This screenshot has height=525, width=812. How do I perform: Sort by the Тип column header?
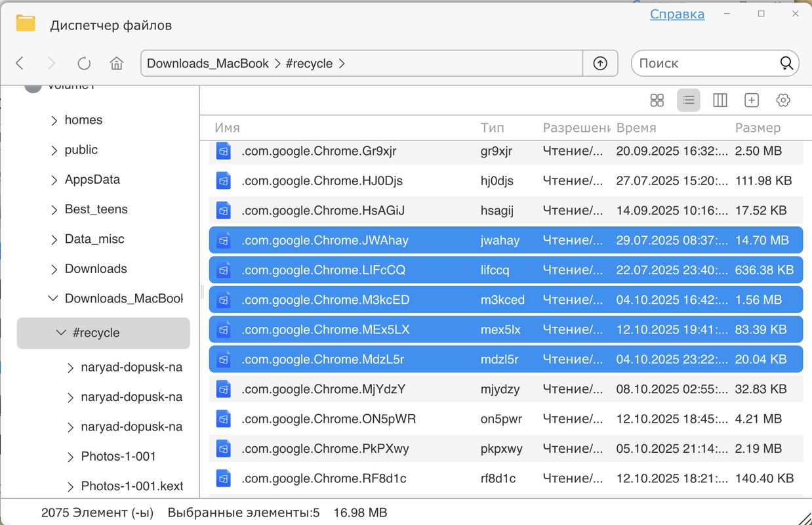[x=492, y=128]
